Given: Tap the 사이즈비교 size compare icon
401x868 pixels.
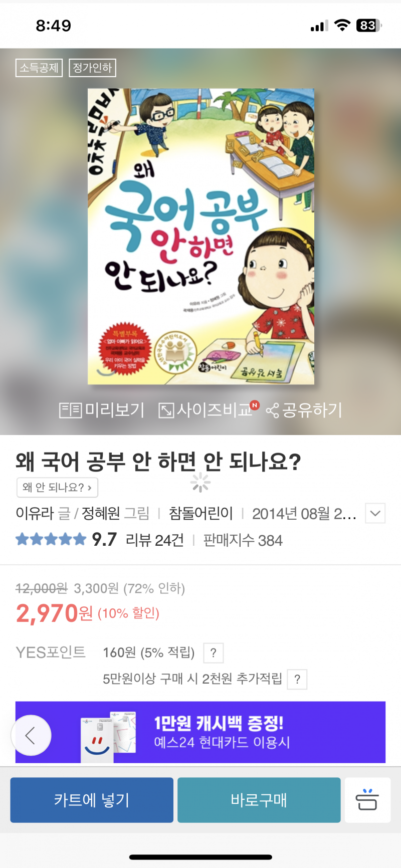Looking at the screenshot, I should pos(166,410).
